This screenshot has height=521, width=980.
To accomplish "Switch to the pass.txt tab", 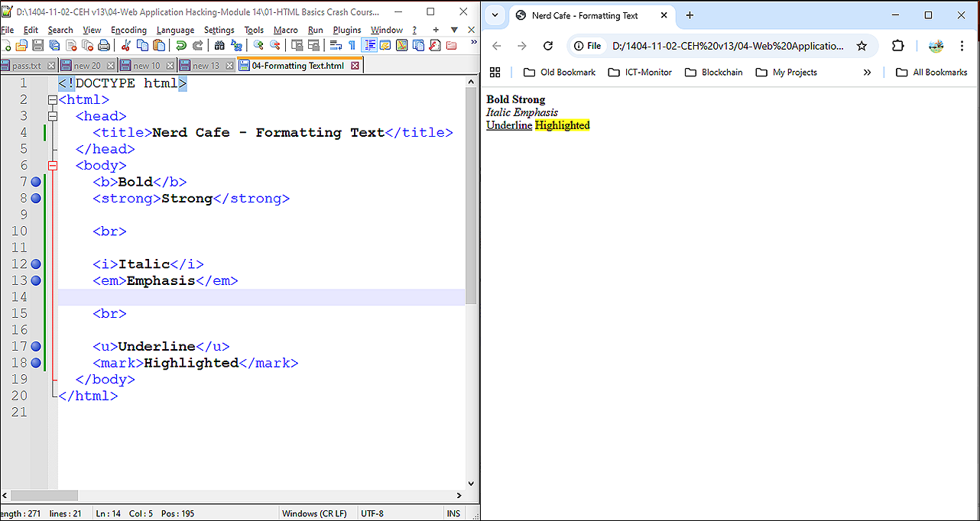I will [27, 66].
